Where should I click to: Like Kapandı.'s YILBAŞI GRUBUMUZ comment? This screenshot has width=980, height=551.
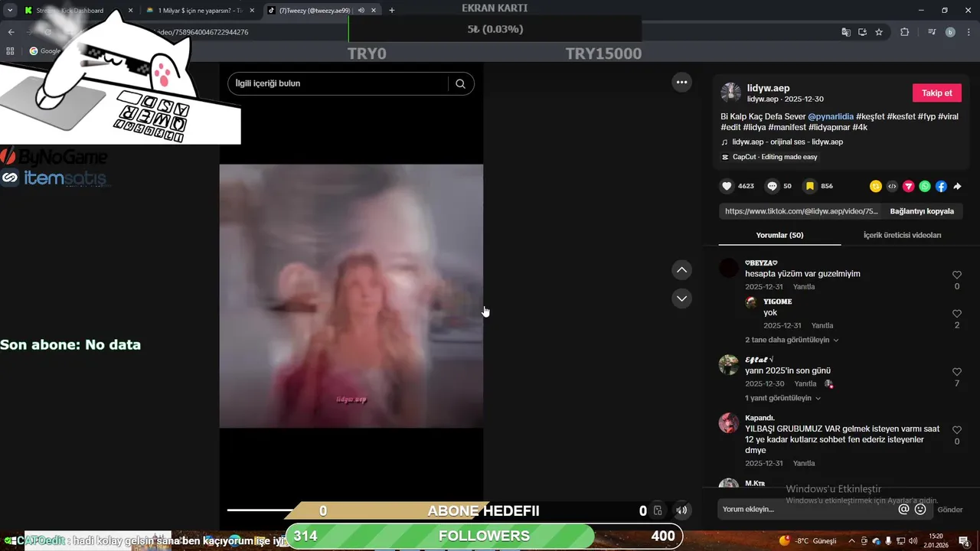[x=957, y=430]
